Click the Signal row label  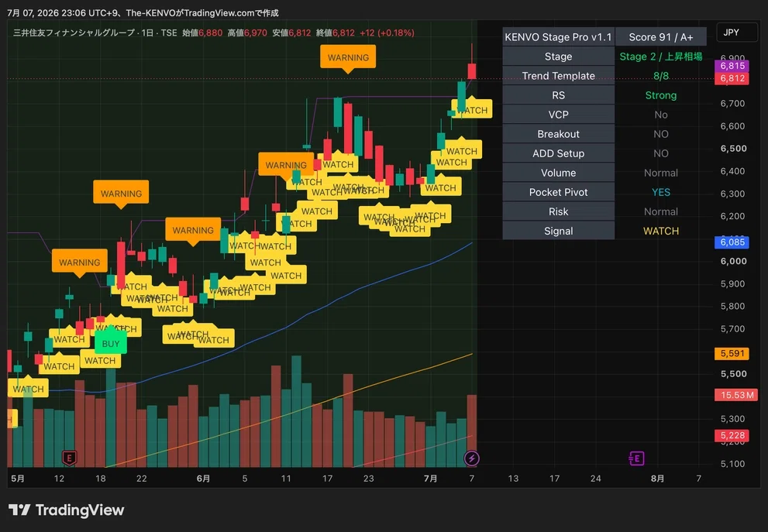click(x=558, y=231)
